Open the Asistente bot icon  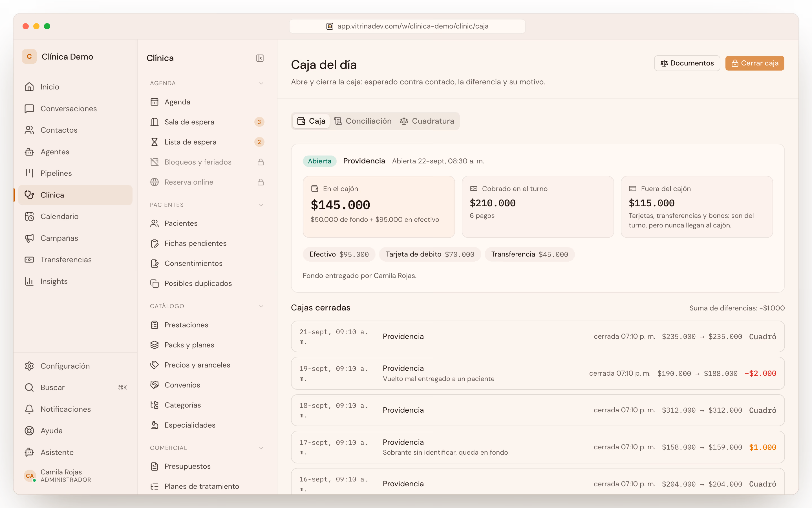[x=29, y=452]
